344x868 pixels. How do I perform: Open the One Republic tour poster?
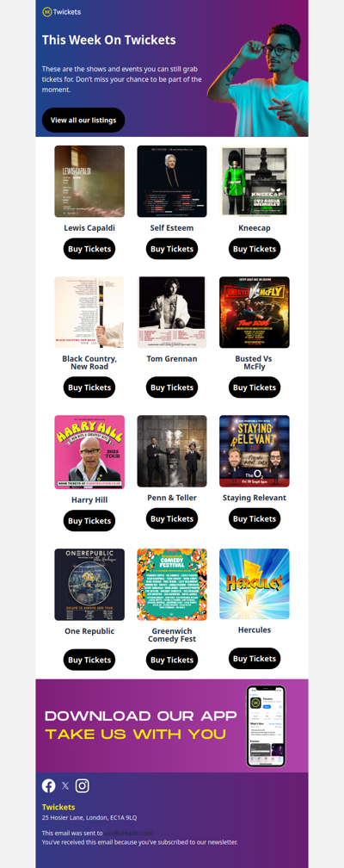pyautogui.click(x=89, y=585)
